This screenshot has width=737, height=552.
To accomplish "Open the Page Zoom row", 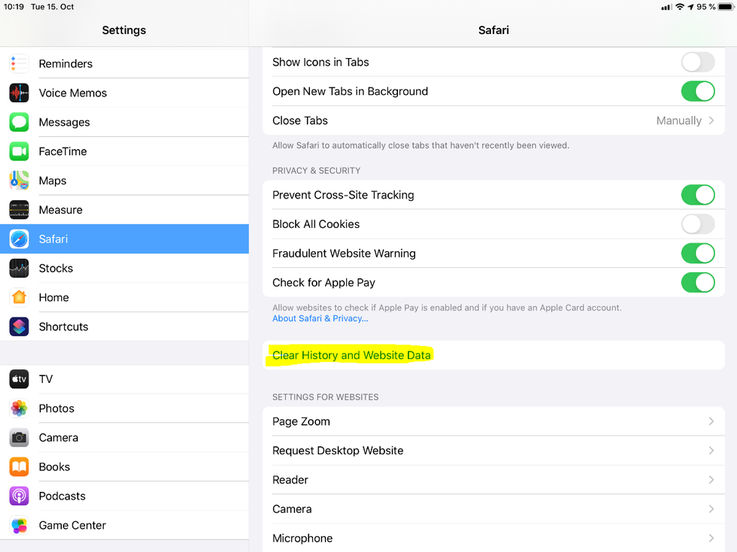I will click(494, 421).
